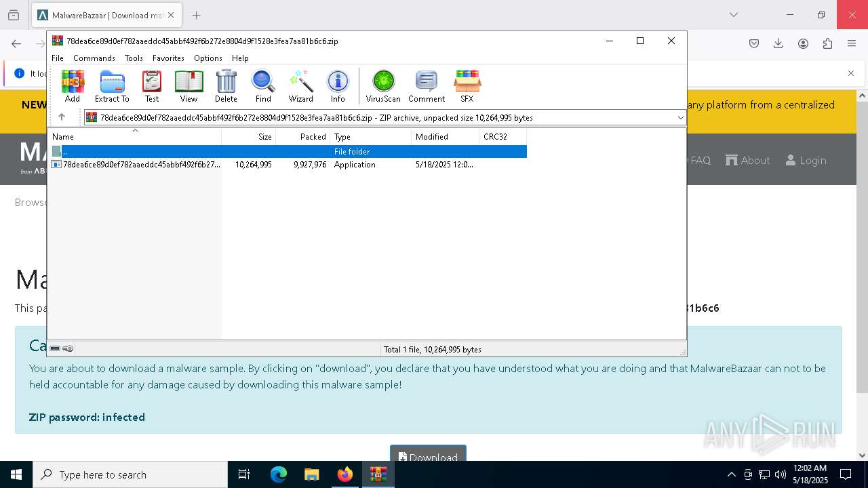Open the Tools menu

pyautogui.click(x=134, y=58)
